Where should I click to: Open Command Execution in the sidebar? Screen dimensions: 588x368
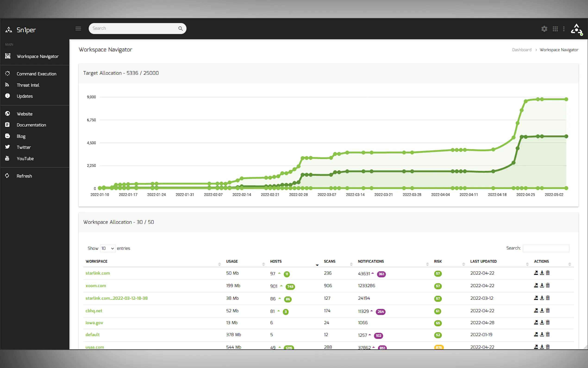click(x=37, y=74)
